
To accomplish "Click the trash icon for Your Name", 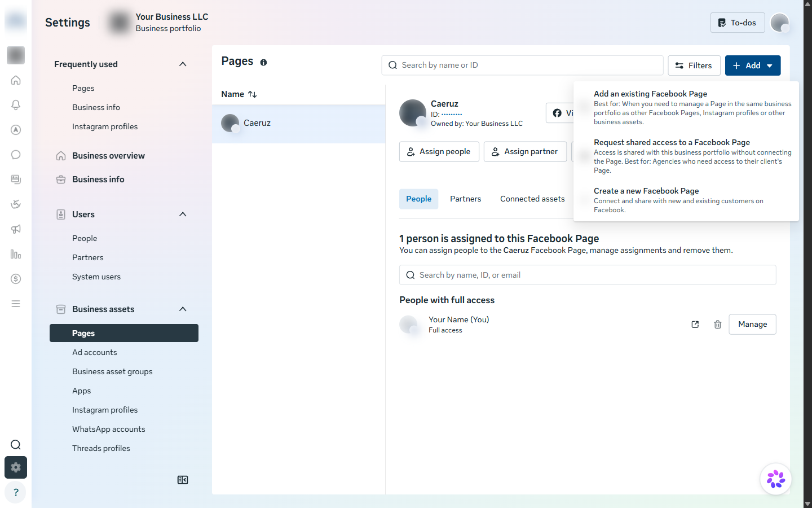I will click(x=717, y=325).
